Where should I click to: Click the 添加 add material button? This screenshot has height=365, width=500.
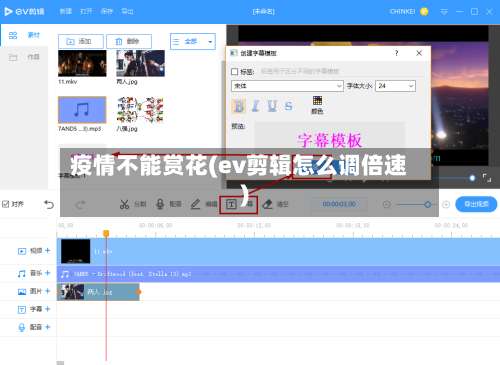point(81,41)
